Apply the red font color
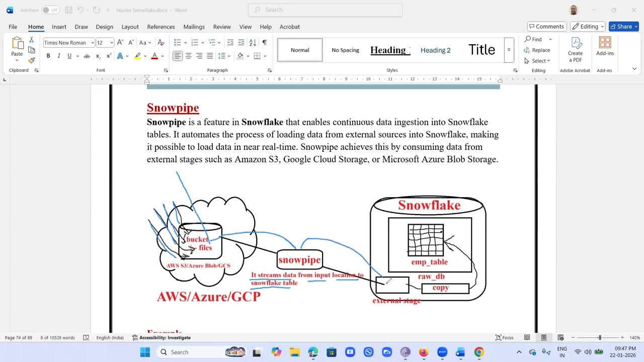Viewport: 644px width, 362px height. coord(154,56)
